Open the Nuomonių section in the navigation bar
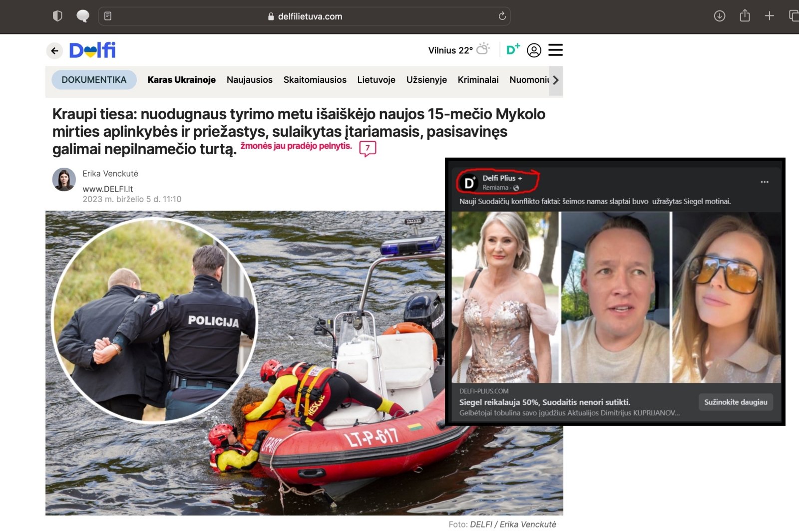 tap(529, 80)
